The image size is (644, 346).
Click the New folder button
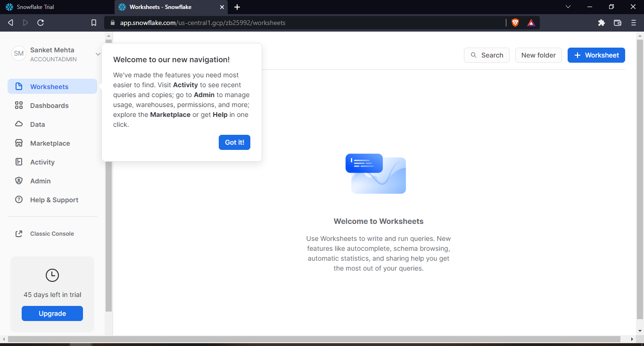[x=538, y=55]
